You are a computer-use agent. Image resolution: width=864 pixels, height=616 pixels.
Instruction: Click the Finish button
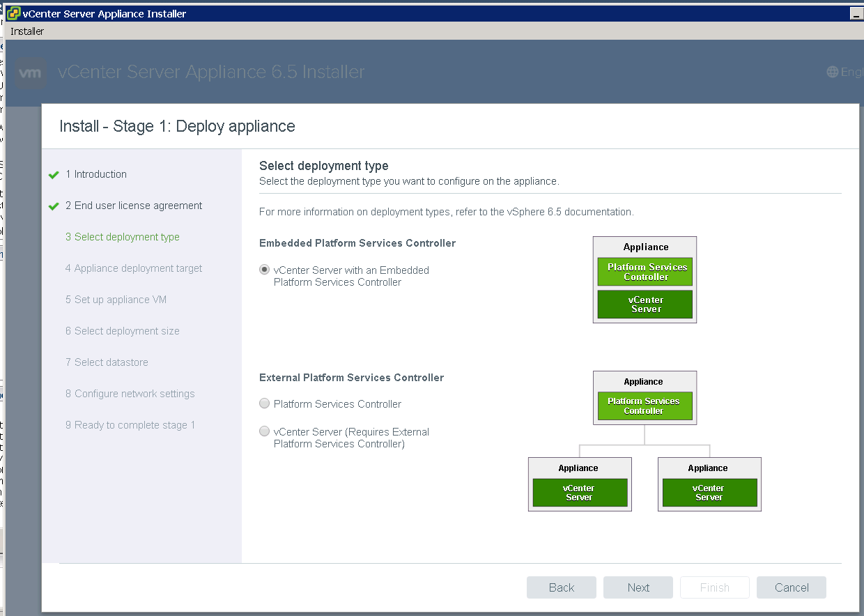click(715, 587)
